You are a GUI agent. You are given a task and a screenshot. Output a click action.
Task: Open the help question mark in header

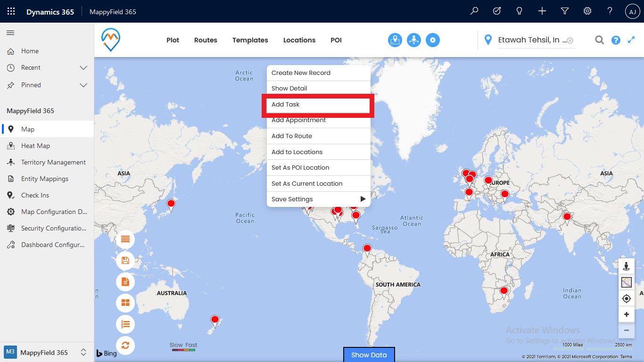[x=610, y=11]
